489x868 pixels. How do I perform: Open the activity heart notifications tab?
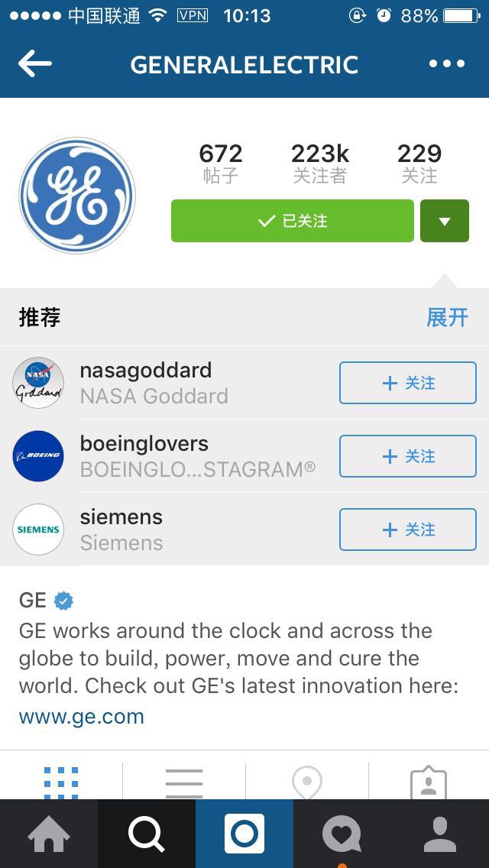342,834
